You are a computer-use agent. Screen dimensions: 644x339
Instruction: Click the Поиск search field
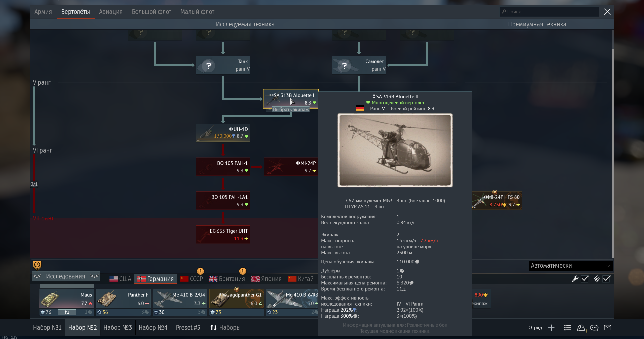pos(549,12)
